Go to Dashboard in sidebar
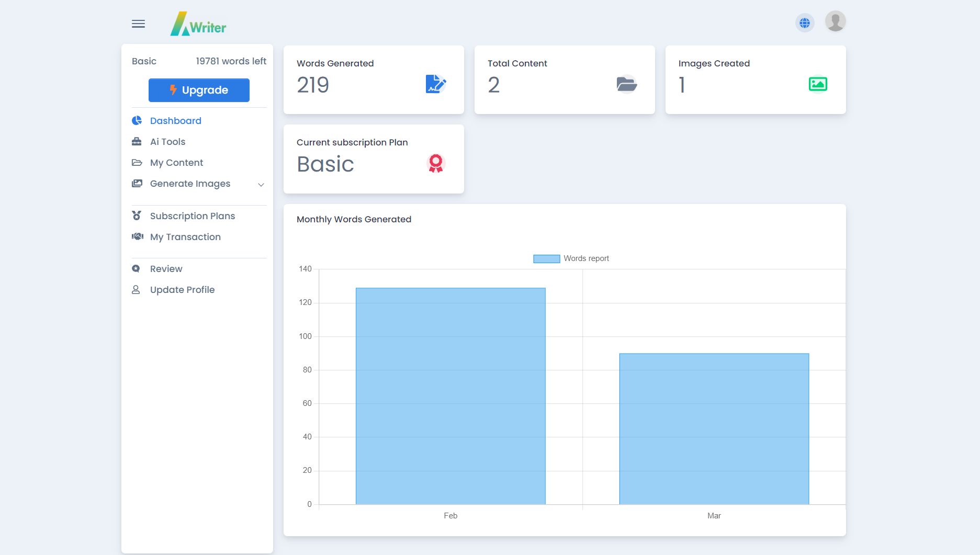Viewport: 980px width, 555px height. [x=175, y=121]
